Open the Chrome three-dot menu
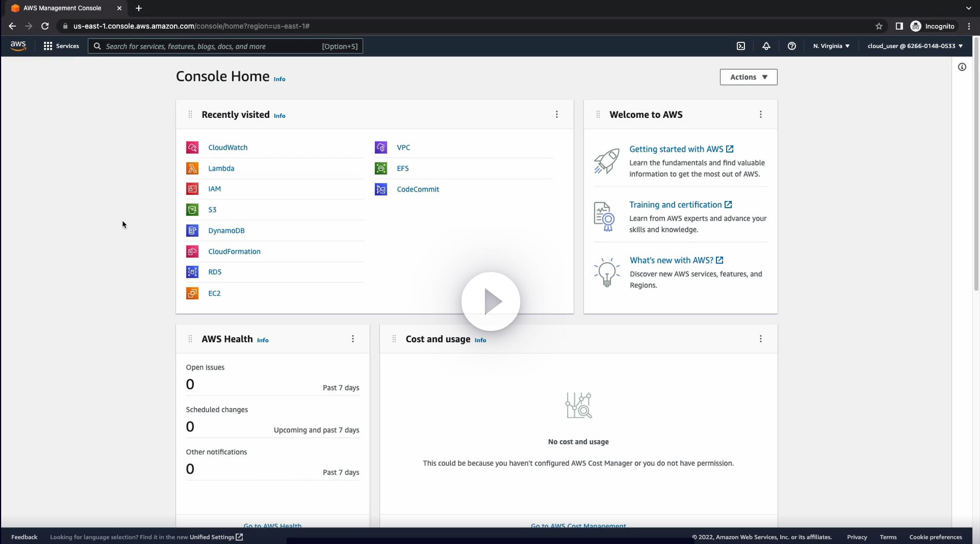 (x=969, y=26)
